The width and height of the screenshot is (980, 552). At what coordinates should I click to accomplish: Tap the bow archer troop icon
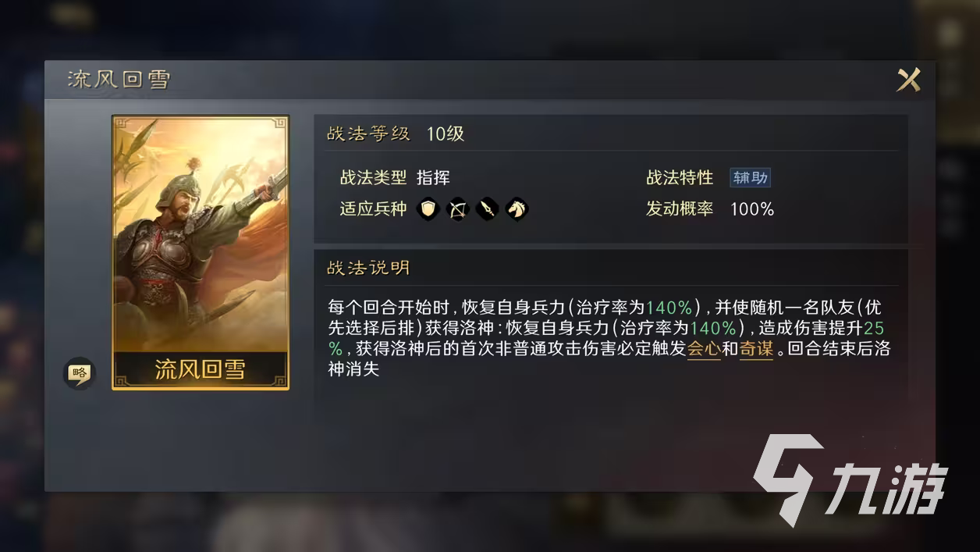click(457, 208)
